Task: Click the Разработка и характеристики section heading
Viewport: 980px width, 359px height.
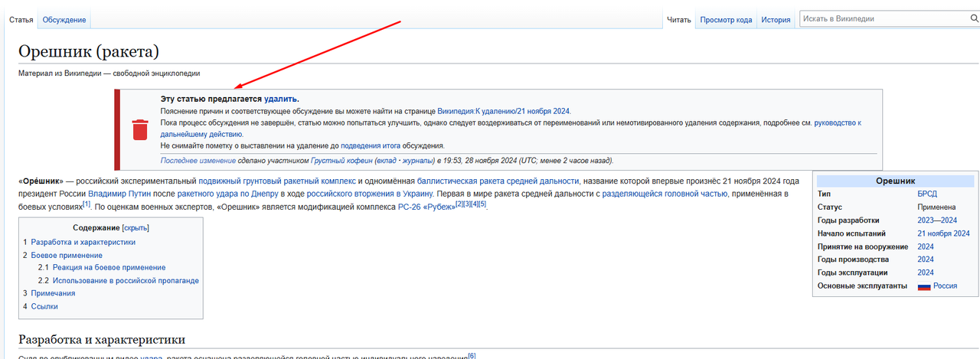Action: pyautogui.click(x=102, y=339)
